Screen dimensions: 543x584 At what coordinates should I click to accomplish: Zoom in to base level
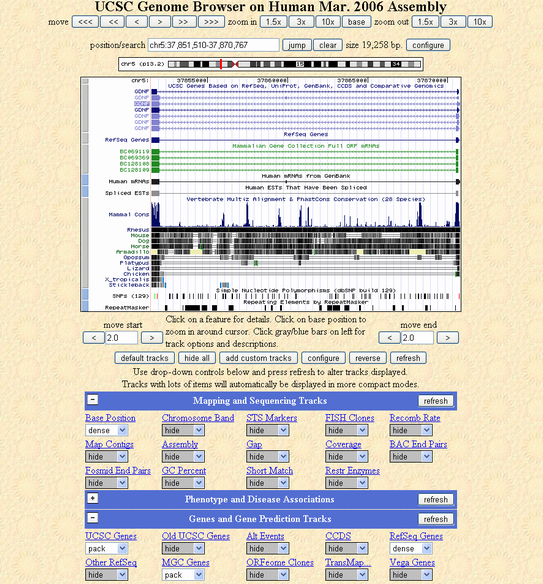356,22
